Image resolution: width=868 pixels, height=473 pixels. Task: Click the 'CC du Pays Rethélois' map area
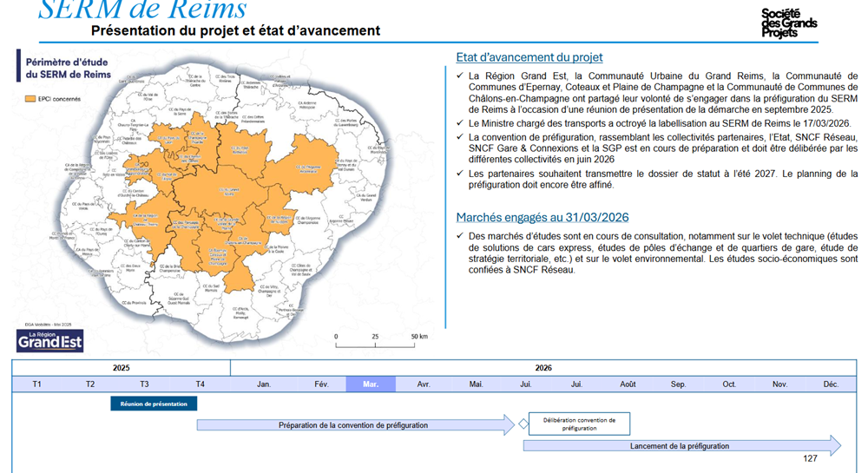point(240,149)
